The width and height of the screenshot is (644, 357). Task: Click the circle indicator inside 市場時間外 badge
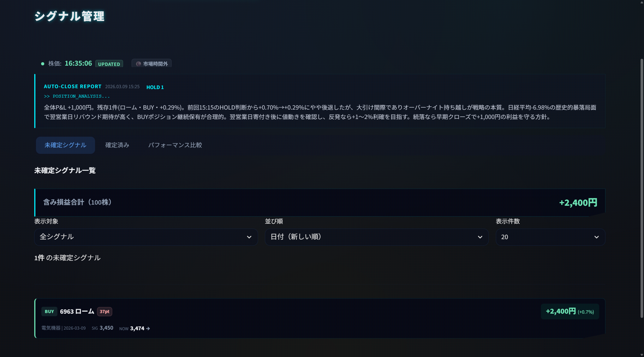(x=138, y=63)
